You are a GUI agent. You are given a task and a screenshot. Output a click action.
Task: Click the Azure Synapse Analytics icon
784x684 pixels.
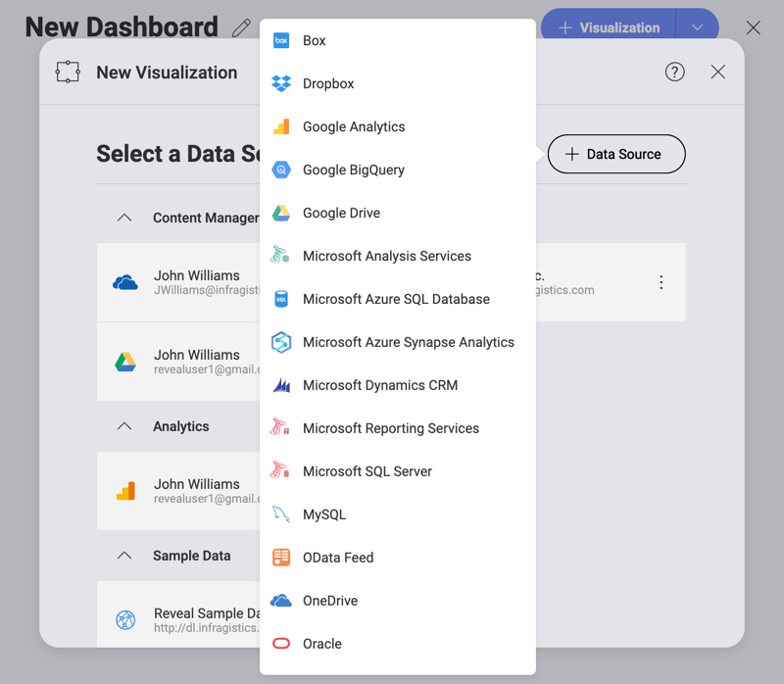(281, 342)
